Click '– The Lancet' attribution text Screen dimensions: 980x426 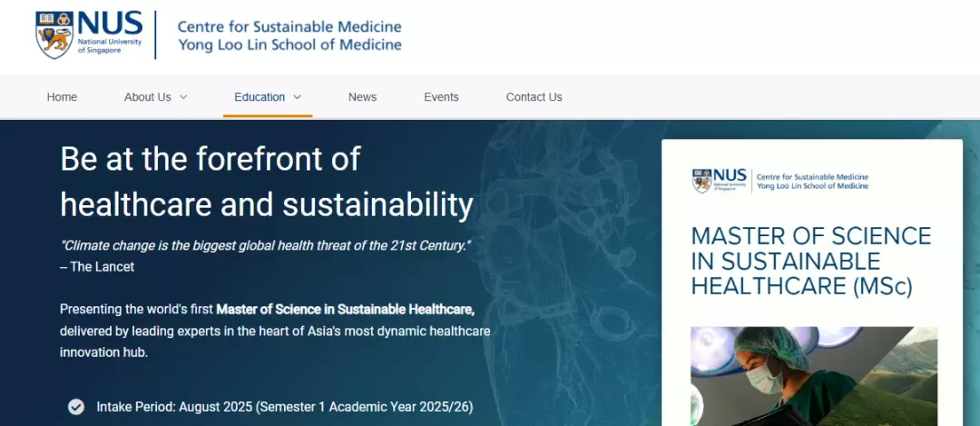click(97, 266)
